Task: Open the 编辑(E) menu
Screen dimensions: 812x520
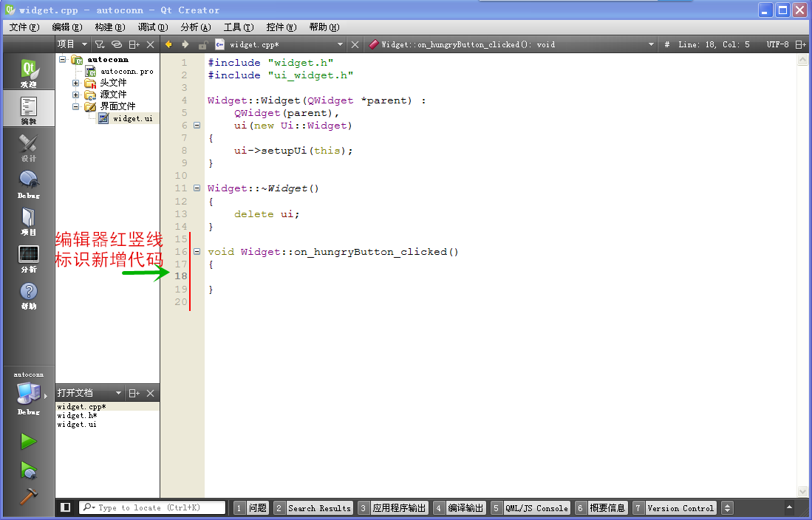Action: 67,27
